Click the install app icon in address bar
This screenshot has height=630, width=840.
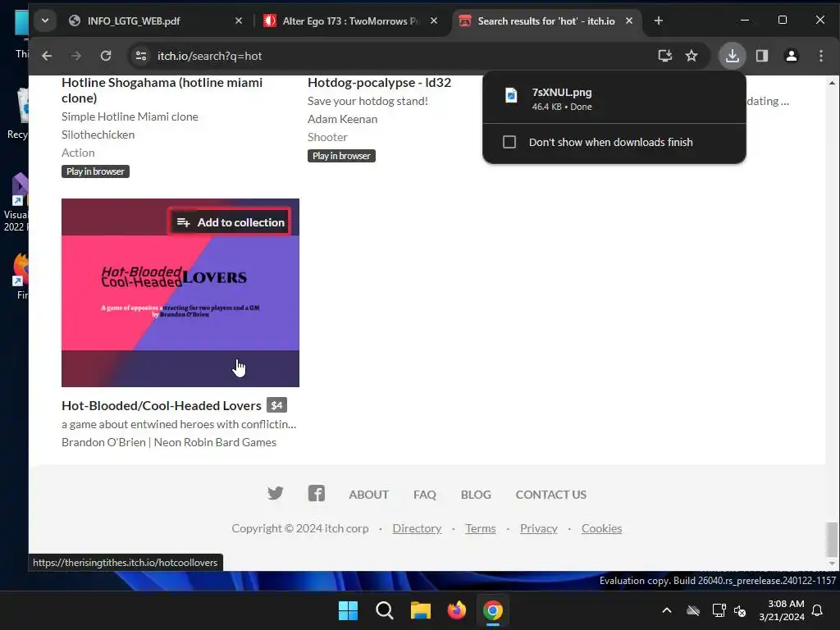pos(664,56)
